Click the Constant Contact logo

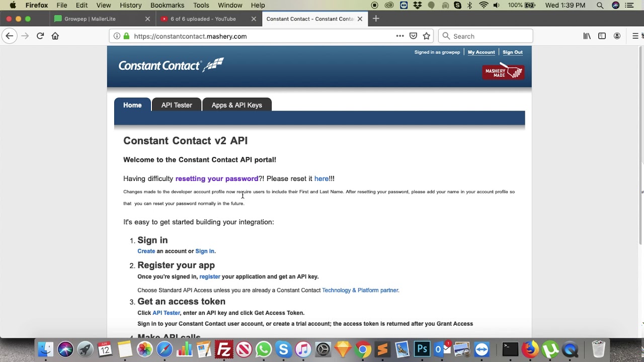pos(171,65)
